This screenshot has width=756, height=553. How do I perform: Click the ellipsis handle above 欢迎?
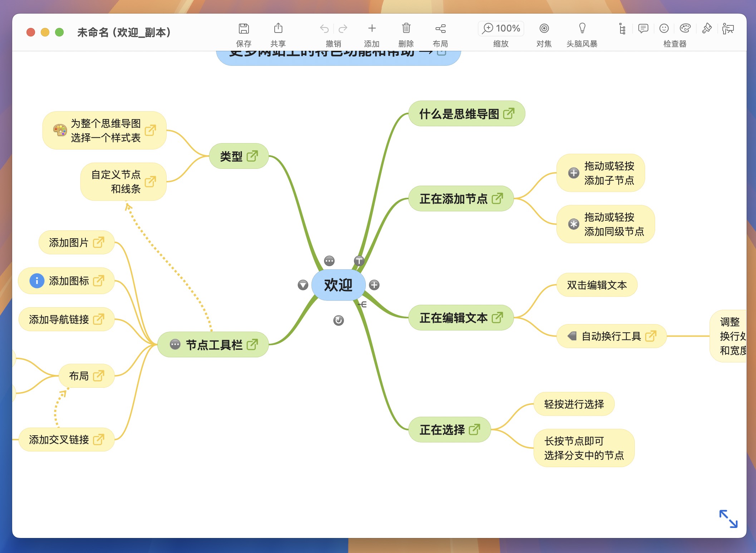coord(329,261)
